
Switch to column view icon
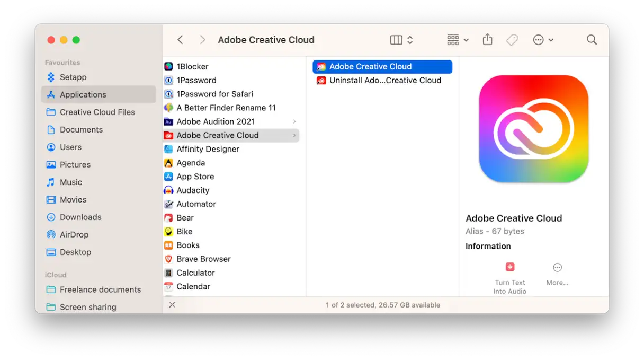[x=396, y=40]
